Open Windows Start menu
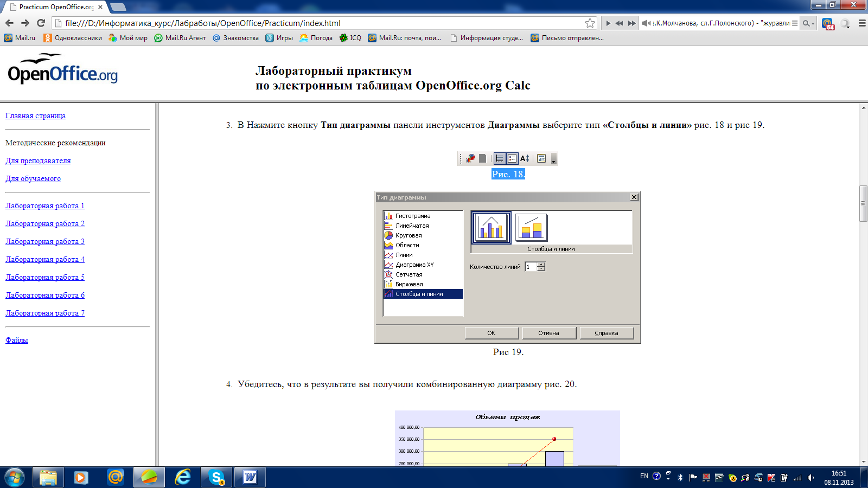The image size is (868, 488). click(x=15, y=478)
